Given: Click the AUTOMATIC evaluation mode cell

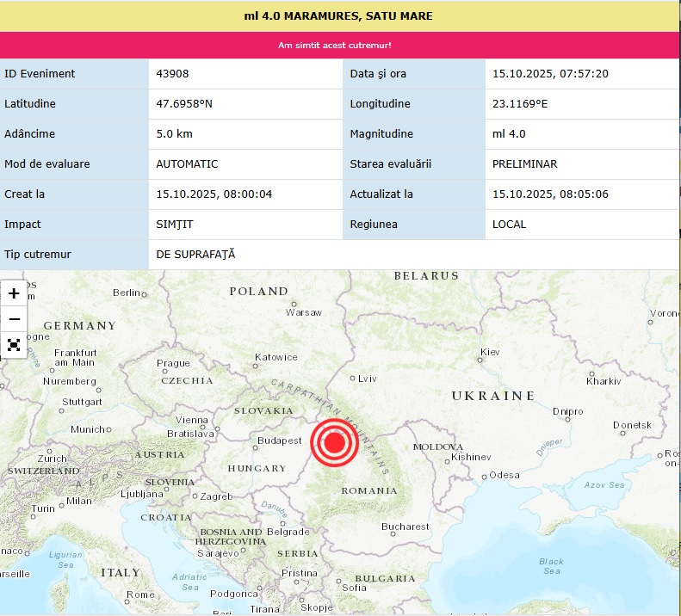Looking at the screenshot, I should pyautogui.click(x=187, y=164).
